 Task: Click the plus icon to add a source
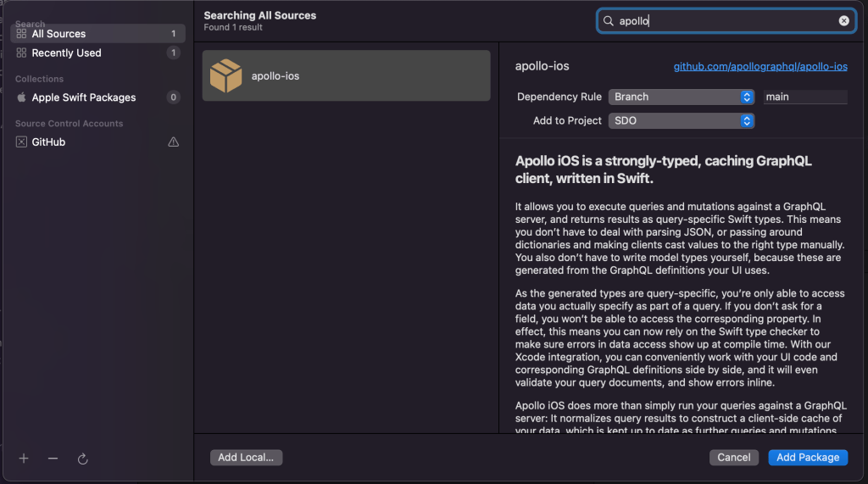24,459
